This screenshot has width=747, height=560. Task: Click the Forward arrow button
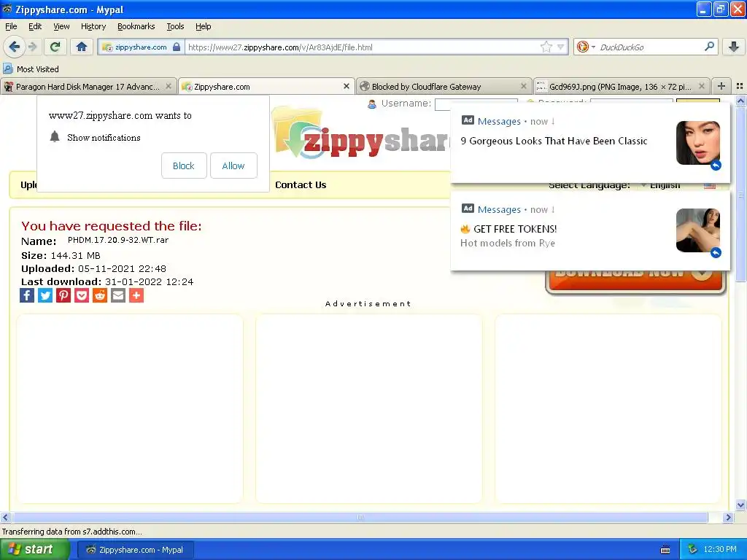tap(32, 47)
